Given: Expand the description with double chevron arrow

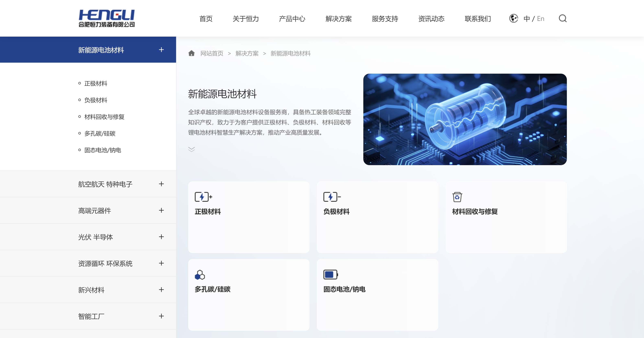Looking at the screenshot, I should pos(192,149).
